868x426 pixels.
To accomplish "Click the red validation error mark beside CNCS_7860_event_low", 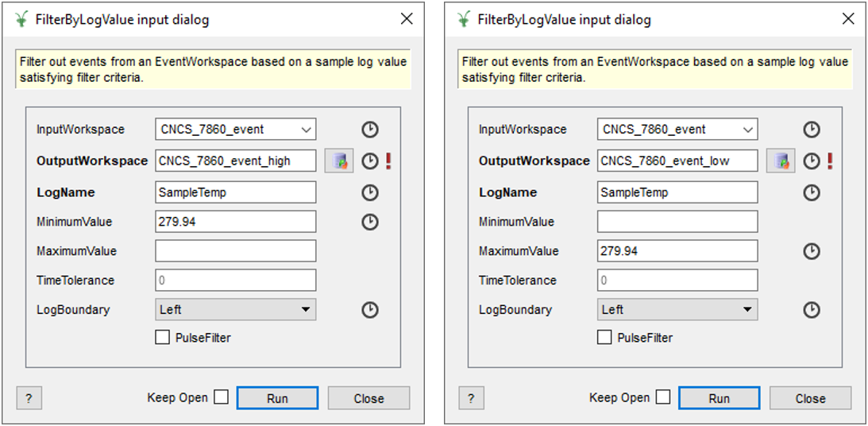I will 830,161.
